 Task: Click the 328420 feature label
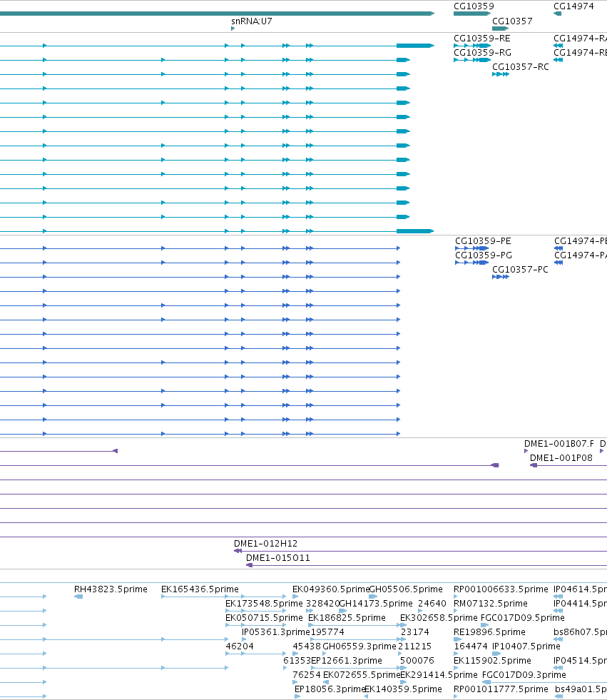pyautogui.click(x=322, y=604)
